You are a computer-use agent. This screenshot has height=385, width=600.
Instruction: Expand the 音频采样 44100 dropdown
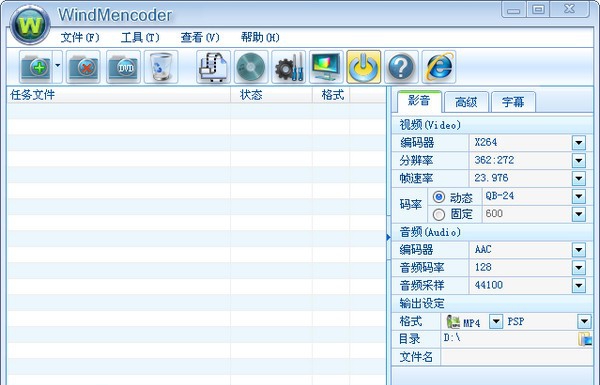coord(579,285)
